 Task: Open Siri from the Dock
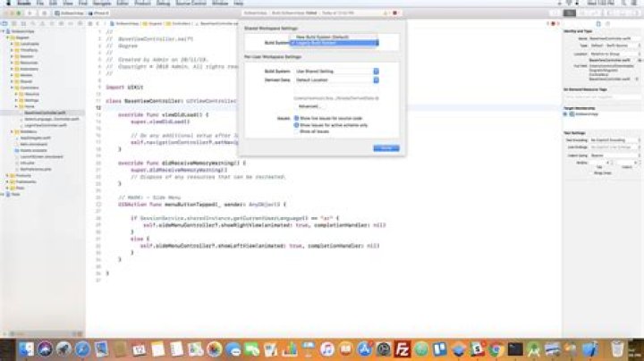point(46,349)
